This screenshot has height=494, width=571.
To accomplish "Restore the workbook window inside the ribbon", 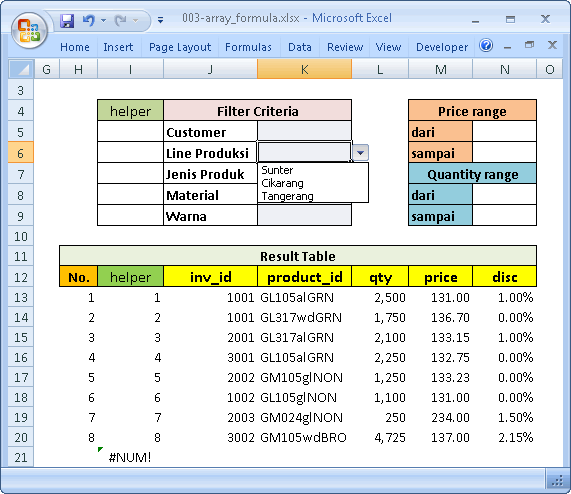I will click(x=529, y=45).
